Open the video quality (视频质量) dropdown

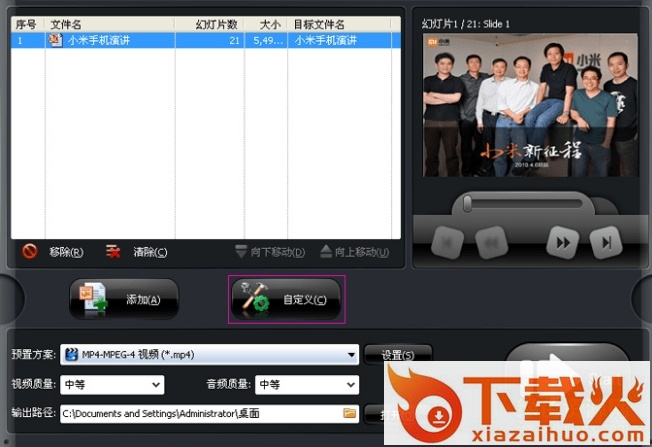tap(112, 385)
